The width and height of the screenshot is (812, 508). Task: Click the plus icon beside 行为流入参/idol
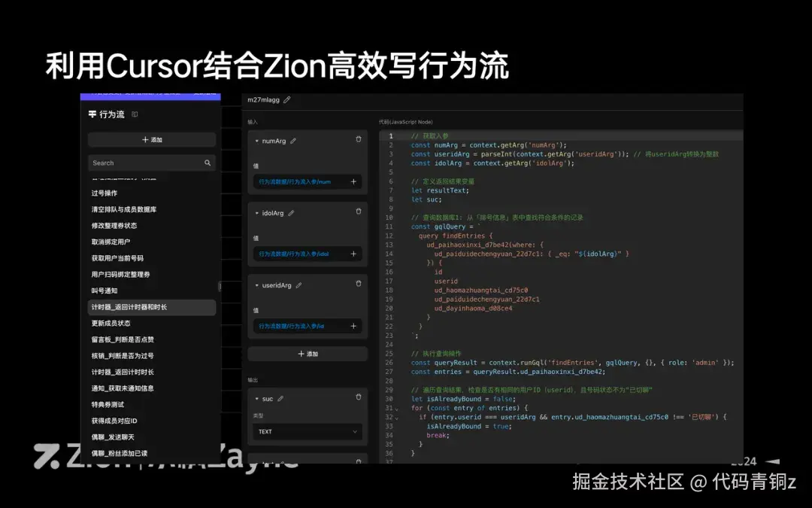click(x=353, y=254)
